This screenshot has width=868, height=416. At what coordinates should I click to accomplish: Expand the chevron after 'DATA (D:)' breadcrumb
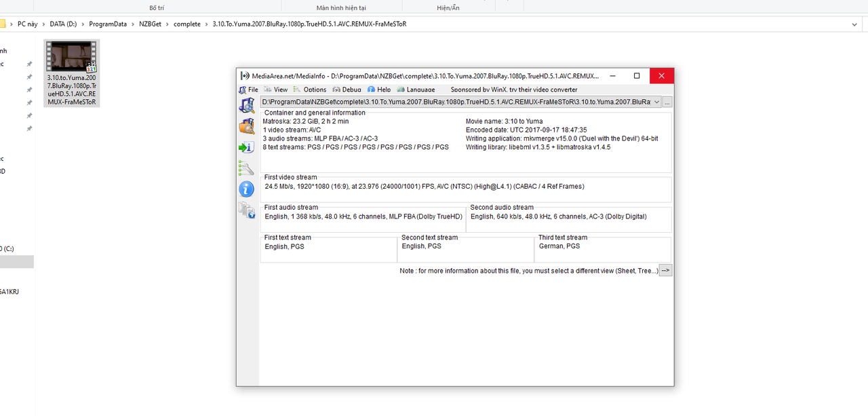(83, 24)
